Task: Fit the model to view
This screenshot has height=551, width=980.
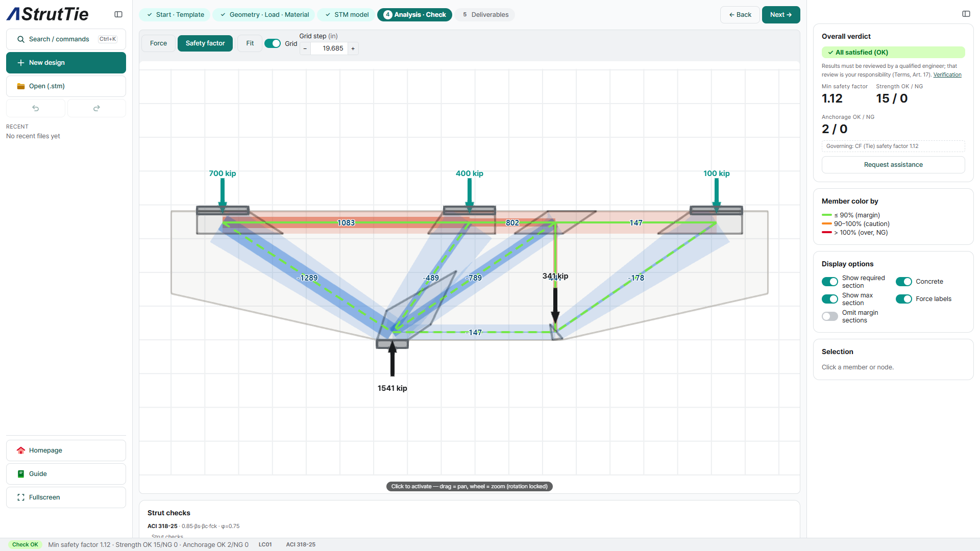Action: pyautogui.click(x=250, y=43)
